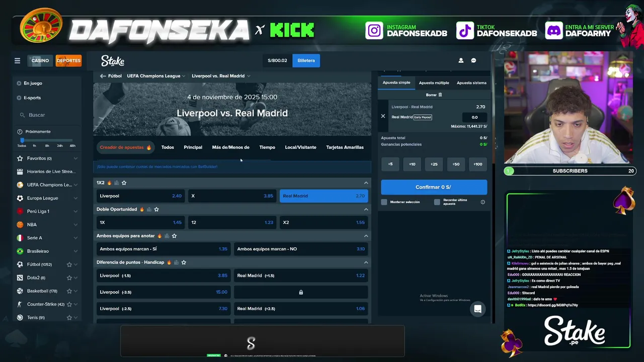Image resolution: width=644 pixels, height=362 pixels.
Task: Open the hamburger menu in sidebar header
Action: click(x=17, y=60)
